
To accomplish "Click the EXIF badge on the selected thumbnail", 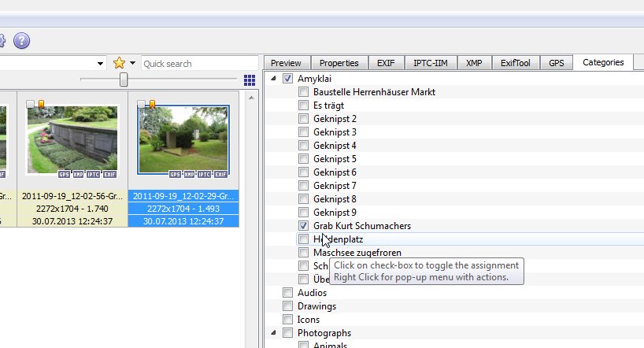I will (x=221, y=174).
